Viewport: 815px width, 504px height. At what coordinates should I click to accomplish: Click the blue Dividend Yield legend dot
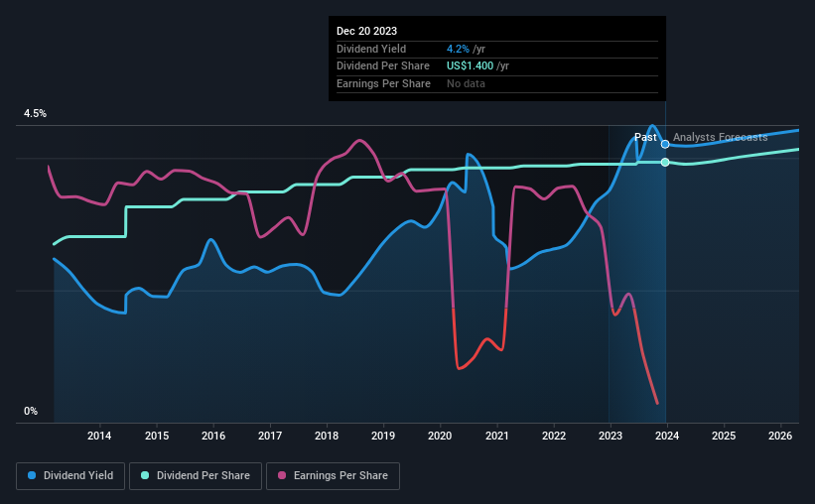tap(32, 475)
